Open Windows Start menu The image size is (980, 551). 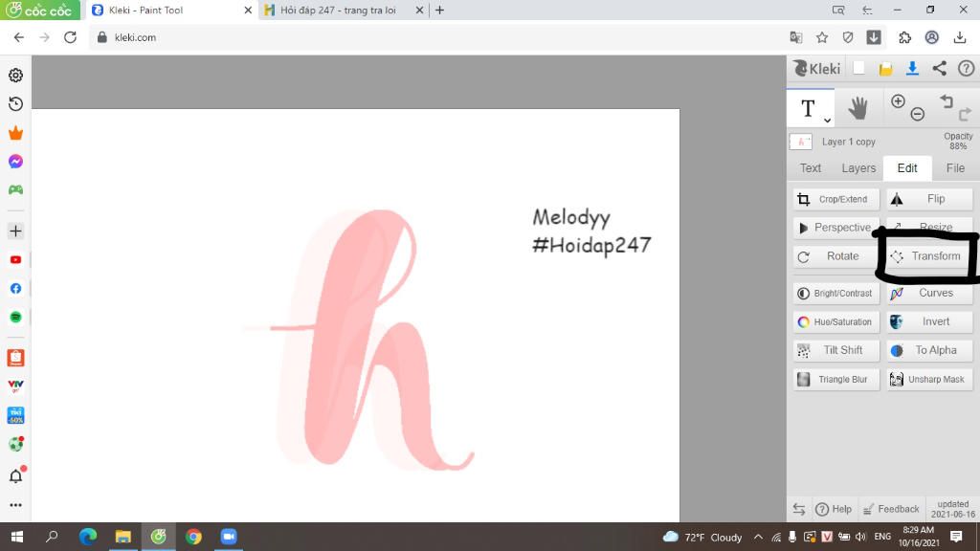(x=17, y=537)
